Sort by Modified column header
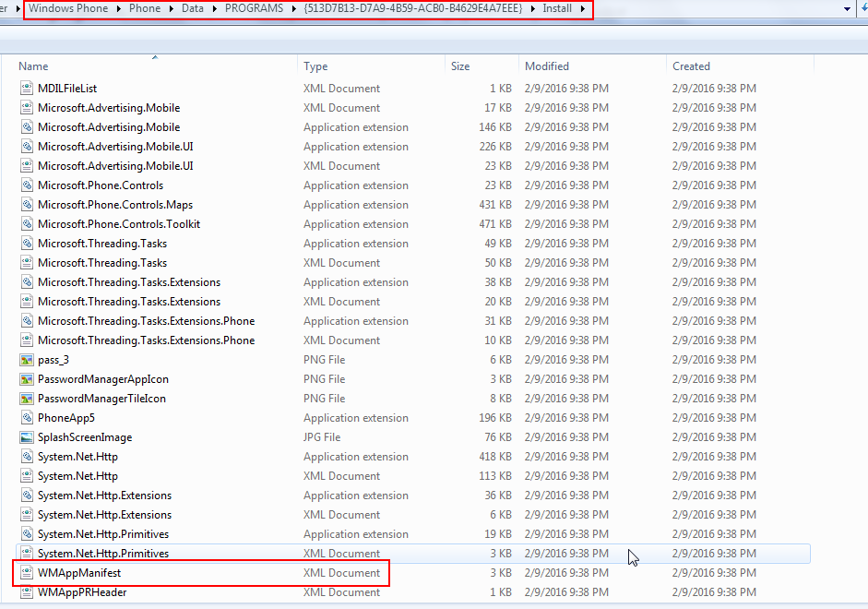Viewport: 868px width, 609px height. (547, 66)
